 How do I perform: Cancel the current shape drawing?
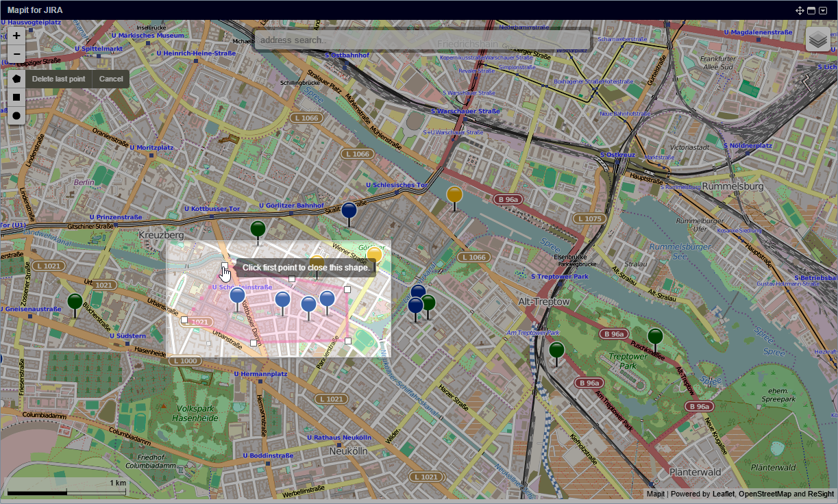(110, 79)
